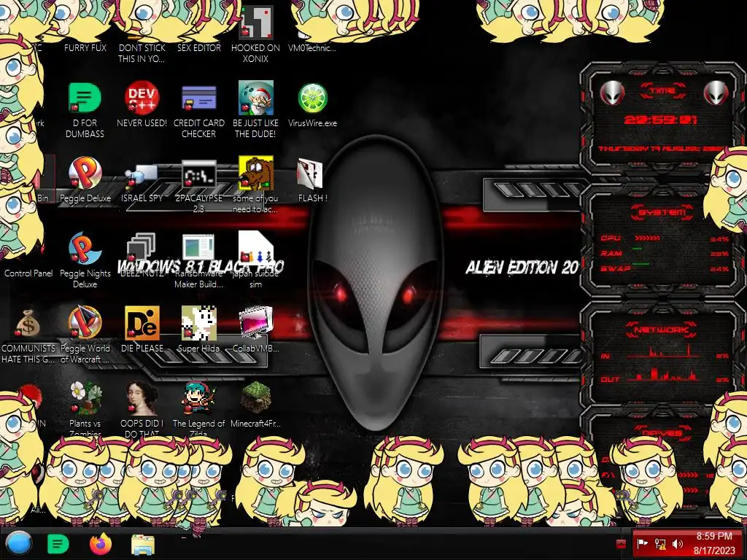747x560 pixels.
Task: Launch Peggle Nights Deluxe shortcut
Action: [x=85, y=248]
